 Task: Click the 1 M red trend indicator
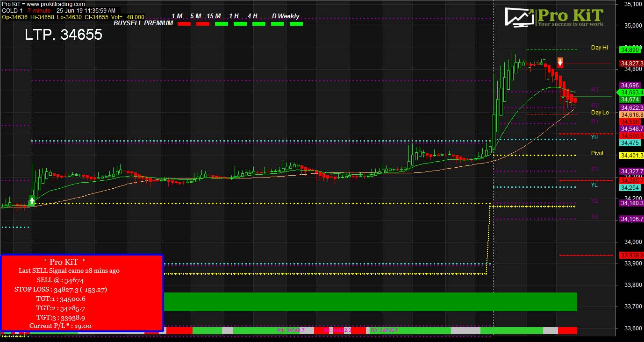184,23
